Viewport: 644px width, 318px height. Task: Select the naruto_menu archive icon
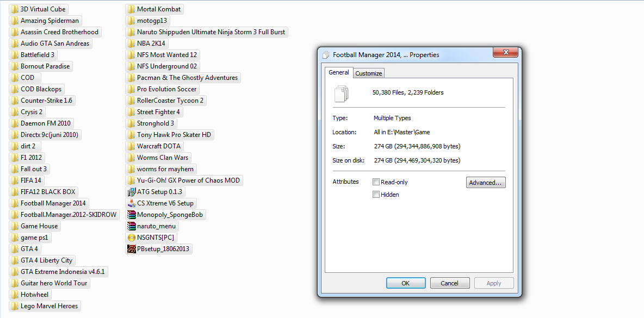(132, 226)
